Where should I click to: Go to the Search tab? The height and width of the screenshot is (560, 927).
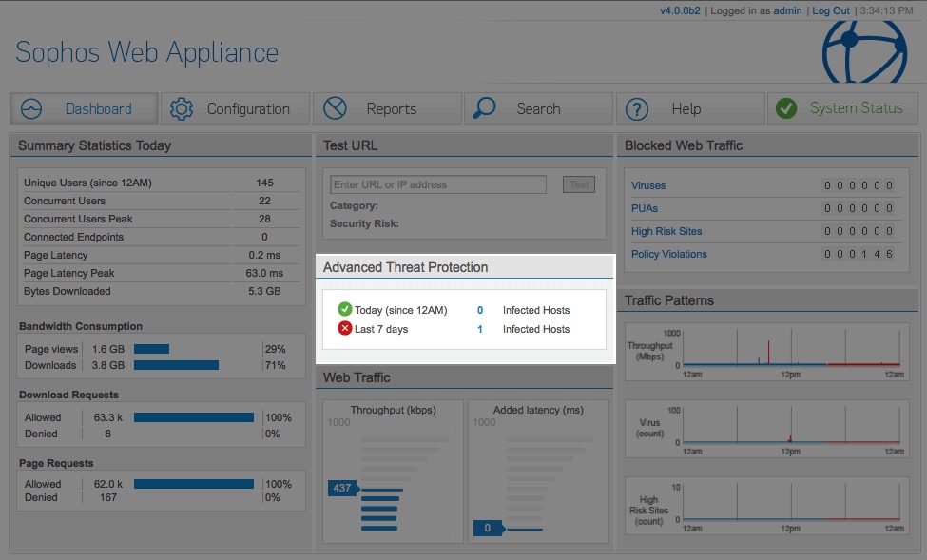(x=538, y=108)
